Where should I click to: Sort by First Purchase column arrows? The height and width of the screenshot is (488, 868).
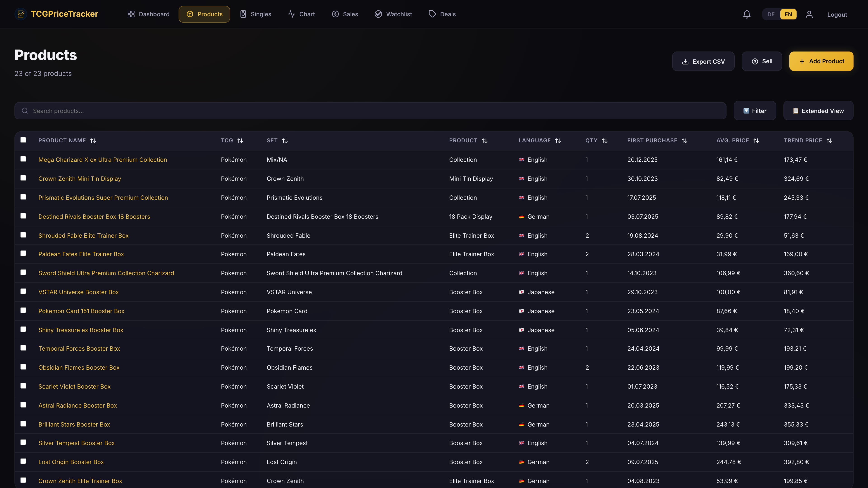684,141
